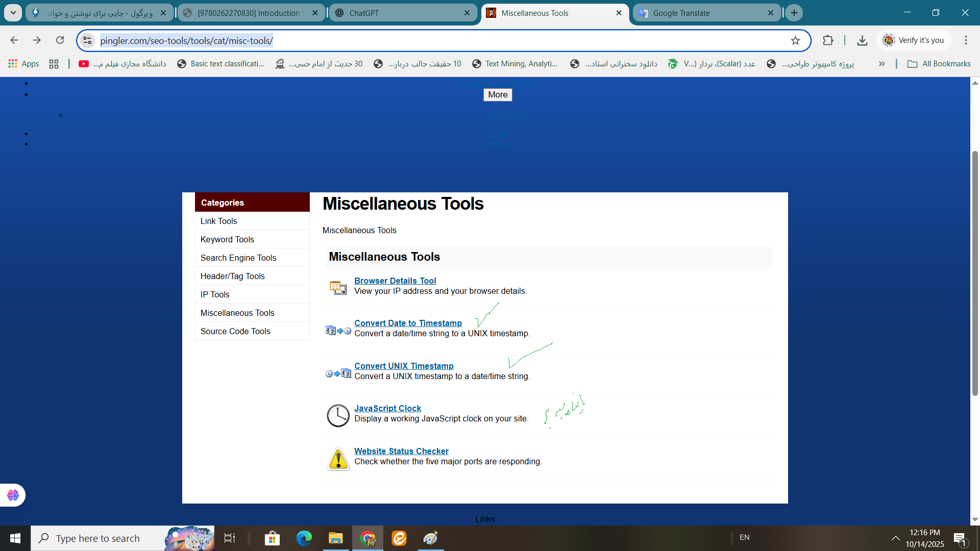Expand the tab search dropdown arrow
Viewport: 980px width, 551px height.
[13, 13]
